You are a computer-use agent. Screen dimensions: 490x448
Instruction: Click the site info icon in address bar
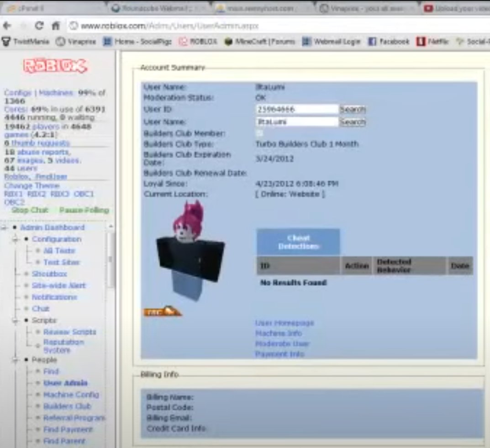[74, 26]
